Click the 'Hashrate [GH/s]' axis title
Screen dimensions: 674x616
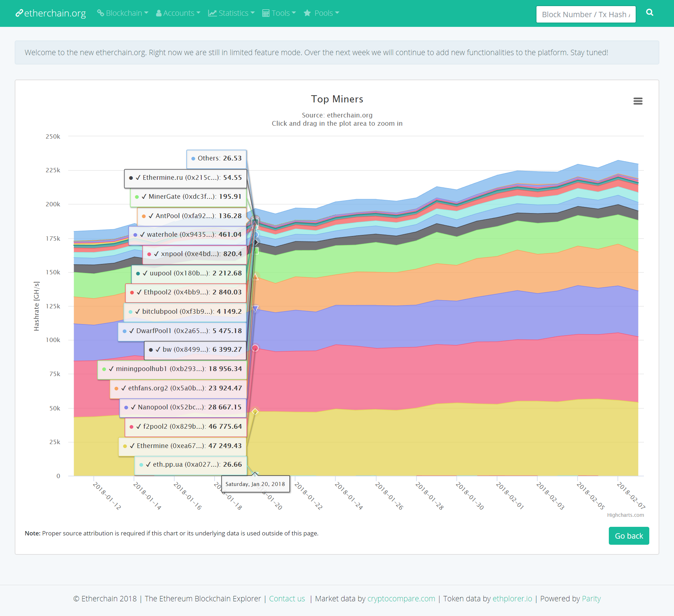(x=36, y=306)
